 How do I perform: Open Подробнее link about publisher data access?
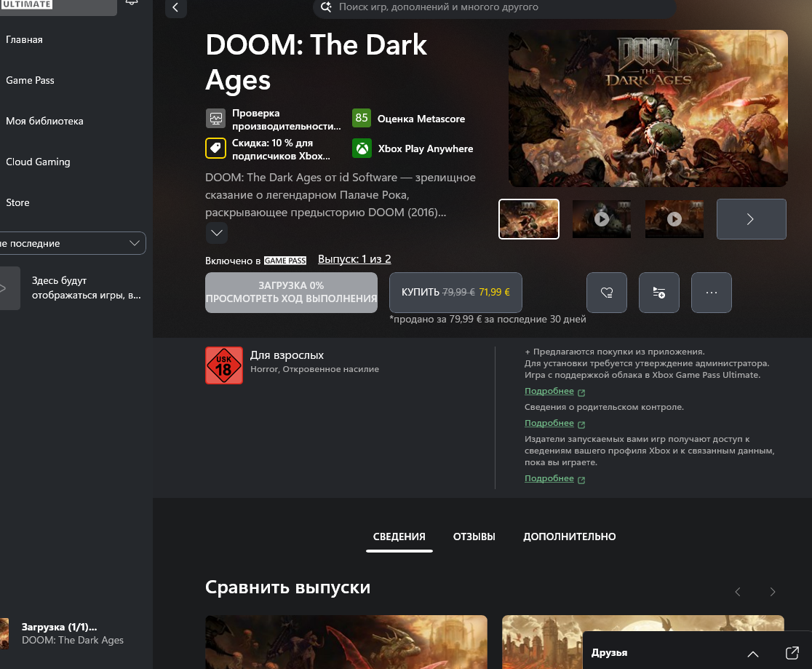pos(549,479)
